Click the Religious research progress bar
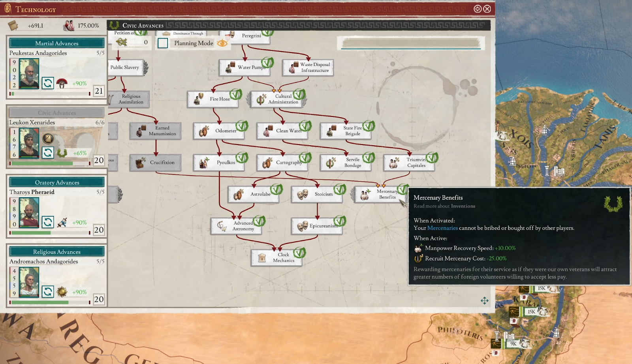 (x=50, y=302)
